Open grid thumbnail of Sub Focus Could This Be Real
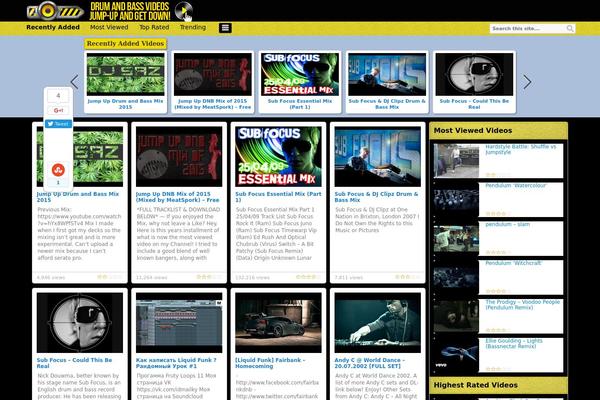The image size is (600, 400). click(80, 323)
